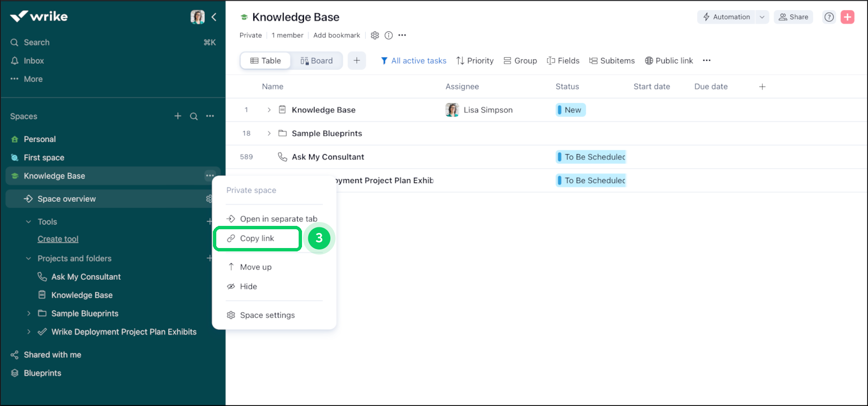Click the New status badge
868x406 pixels.
point(571,110)
